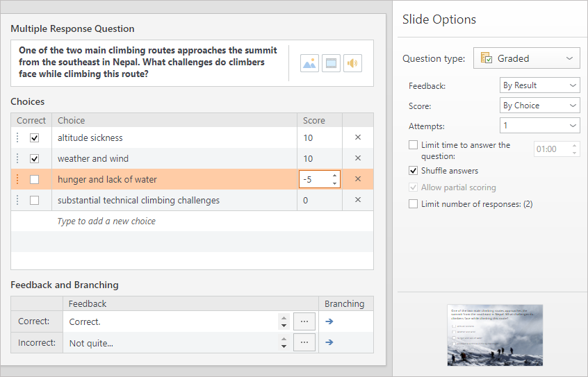Screen dimensions: 588x377
Task: Select the 'hunger and lack of water' choice text
Action: 107,180
